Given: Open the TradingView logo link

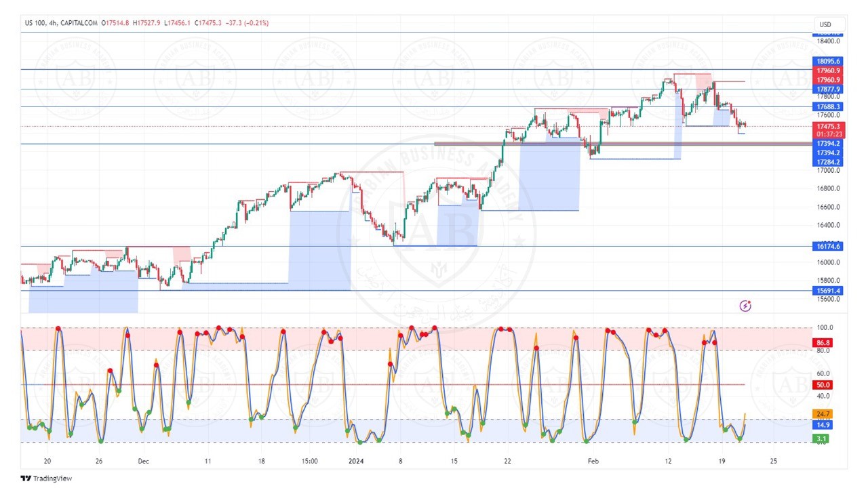Looking at the screenshot, I should coord(46,479).
